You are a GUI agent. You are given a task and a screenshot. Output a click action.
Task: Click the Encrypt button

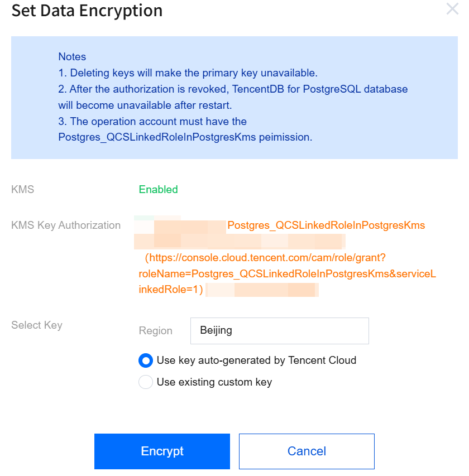pyautogui.click(x=162, y=451)
